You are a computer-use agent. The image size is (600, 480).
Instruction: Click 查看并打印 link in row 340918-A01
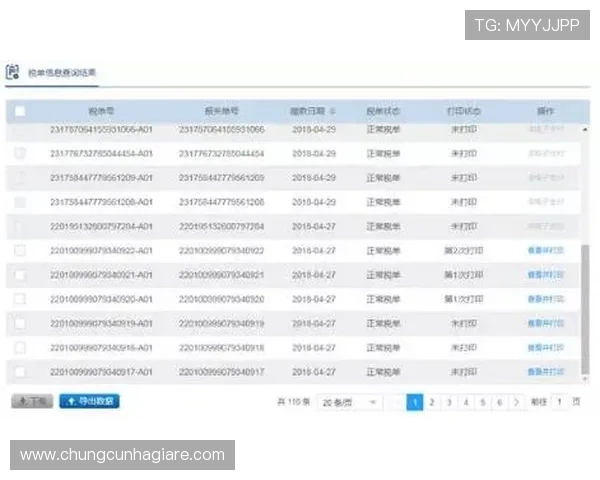[546, 348]
